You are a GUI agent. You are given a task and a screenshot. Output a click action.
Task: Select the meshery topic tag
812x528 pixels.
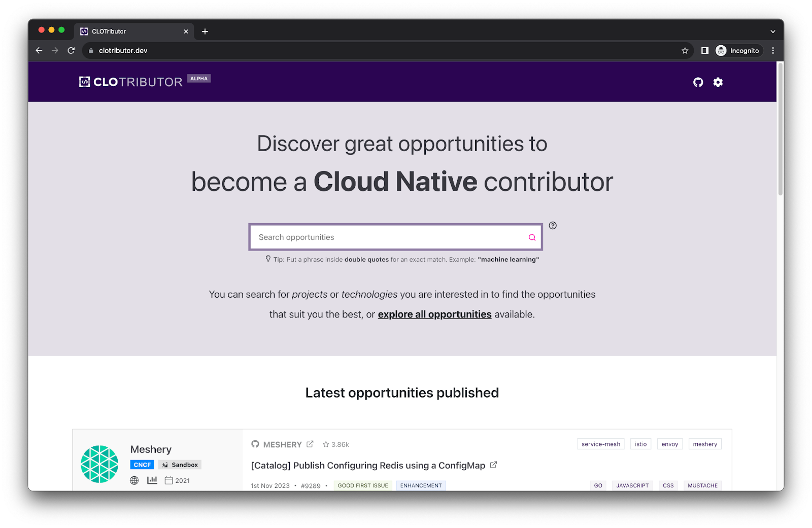705,444
